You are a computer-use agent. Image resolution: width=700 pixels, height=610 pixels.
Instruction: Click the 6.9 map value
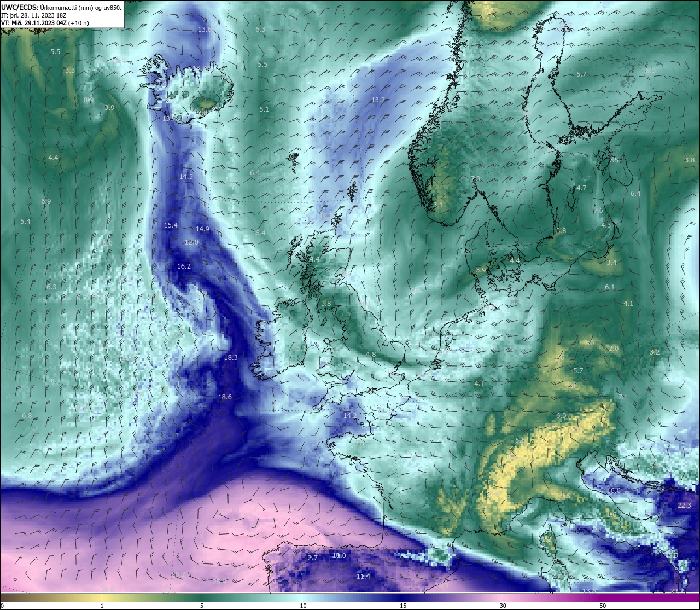[46, 201]
